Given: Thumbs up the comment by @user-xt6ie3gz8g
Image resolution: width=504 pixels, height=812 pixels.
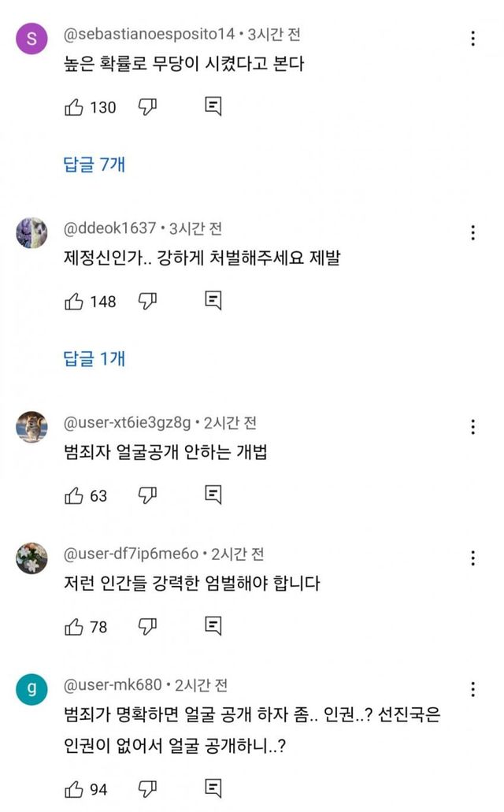Looking at the screenshot, I should [74, 495].
